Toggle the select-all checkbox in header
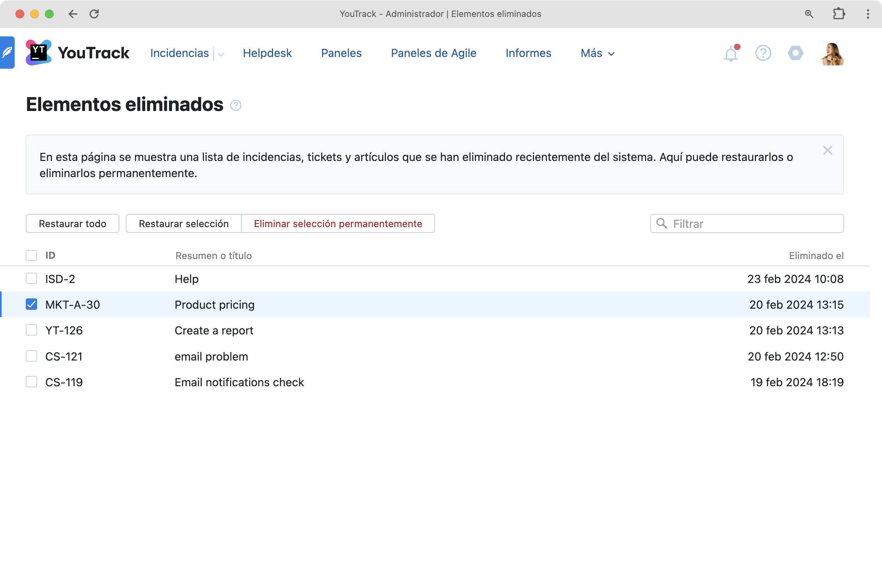 click(x=32, y=255)
